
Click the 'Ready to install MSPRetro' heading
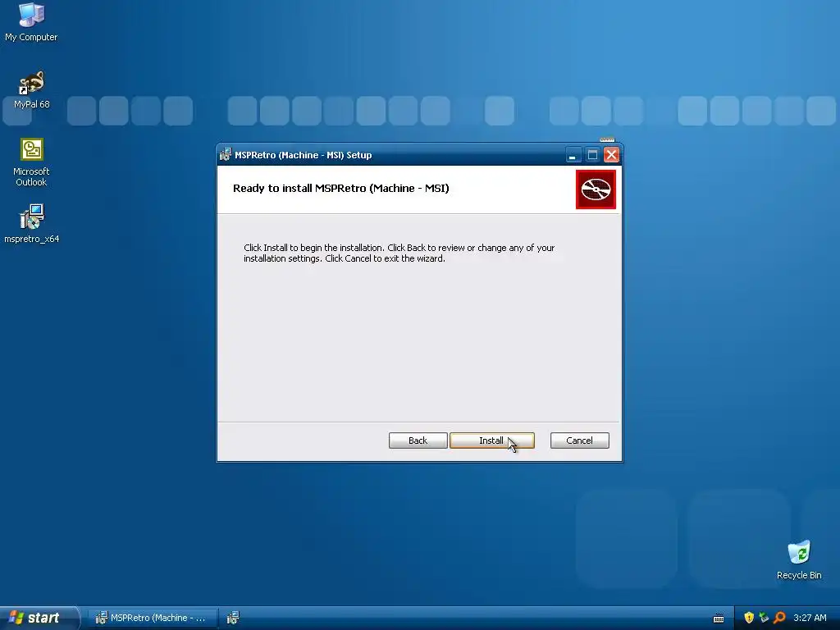pyautogui.click(x=340, y=188)
